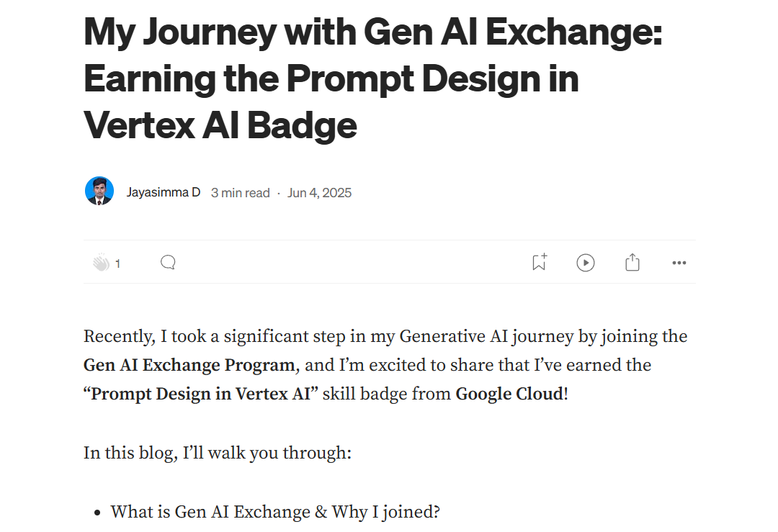Open the comment bubble icon

click(167, 262)
